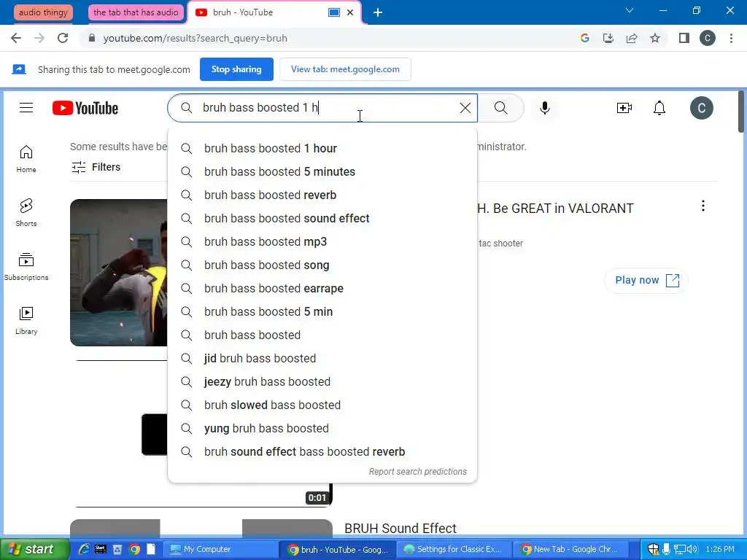Open the Valorant ad three-dot options
Image resolution: width=747 pixels, height=560 pixels.
[703, 206]
